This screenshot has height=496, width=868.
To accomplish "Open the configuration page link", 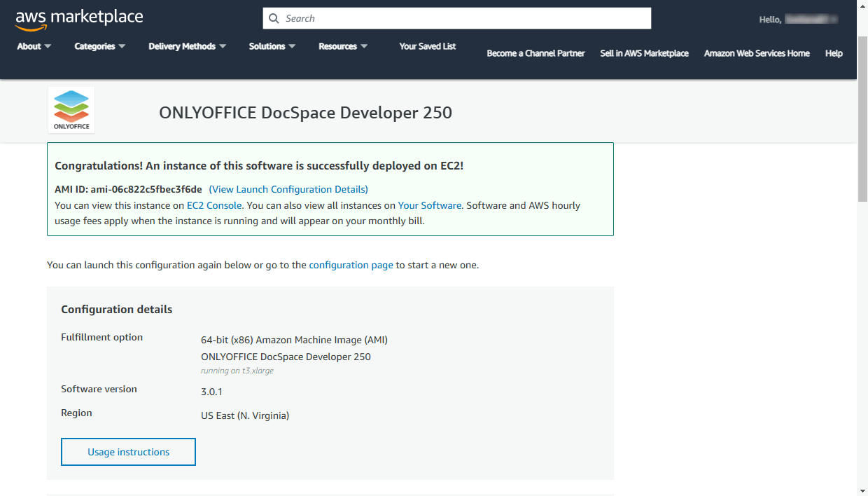I will 351,265.
